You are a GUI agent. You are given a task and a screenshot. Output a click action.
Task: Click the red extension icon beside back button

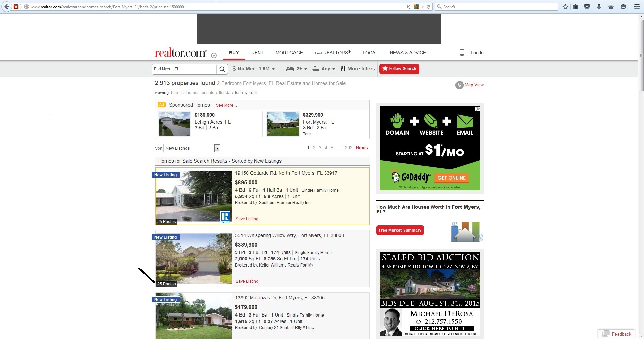click(x=16, y=7)
